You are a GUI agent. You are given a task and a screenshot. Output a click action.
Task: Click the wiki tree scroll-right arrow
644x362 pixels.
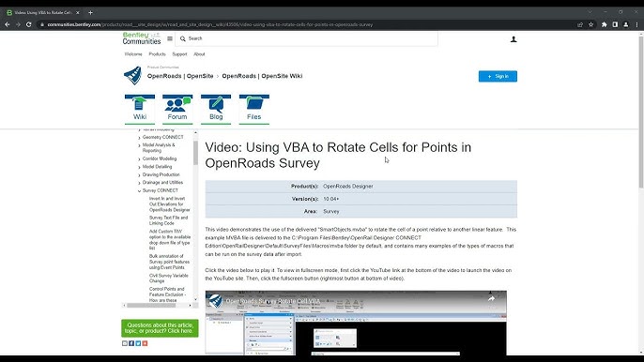190,306
